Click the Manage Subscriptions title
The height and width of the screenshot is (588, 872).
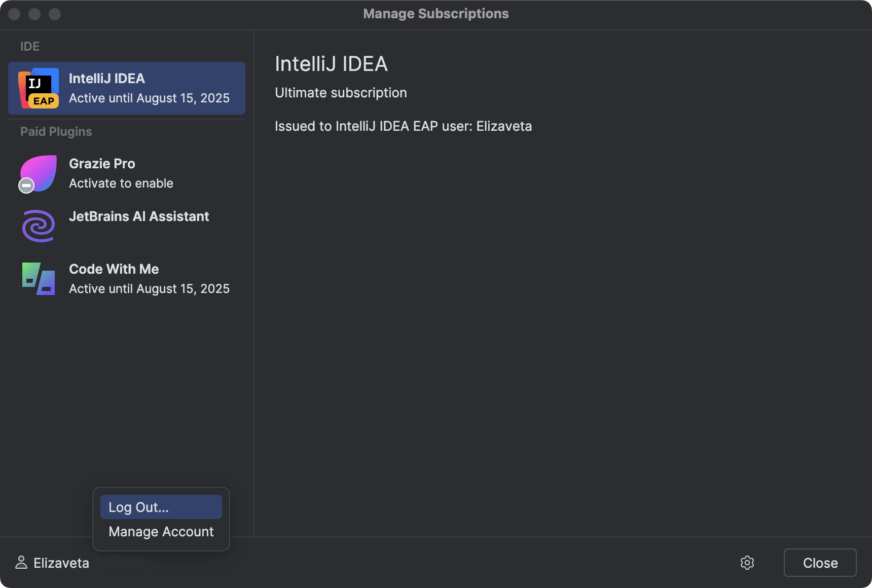pos(436,14)
